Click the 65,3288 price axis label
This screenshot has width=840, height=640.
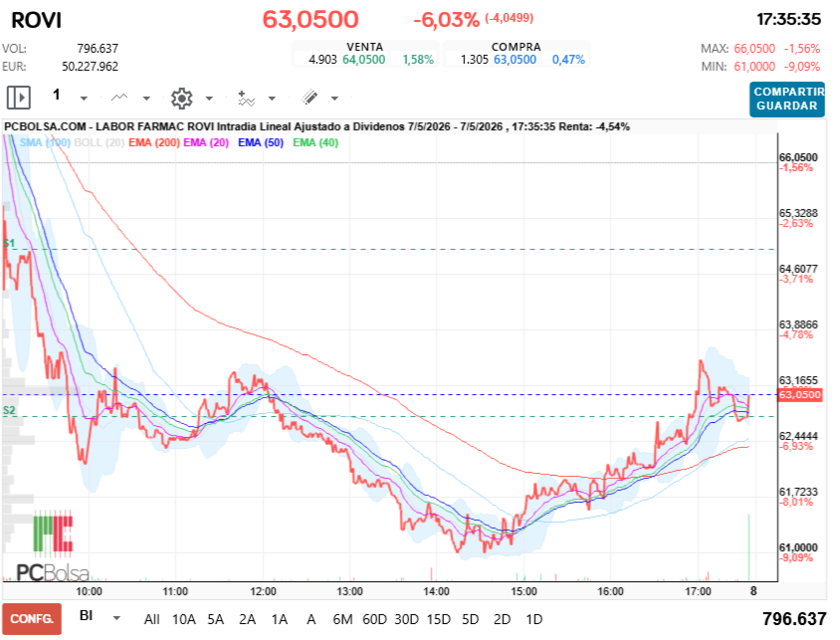pyautogui.click(x=798, y=213)
